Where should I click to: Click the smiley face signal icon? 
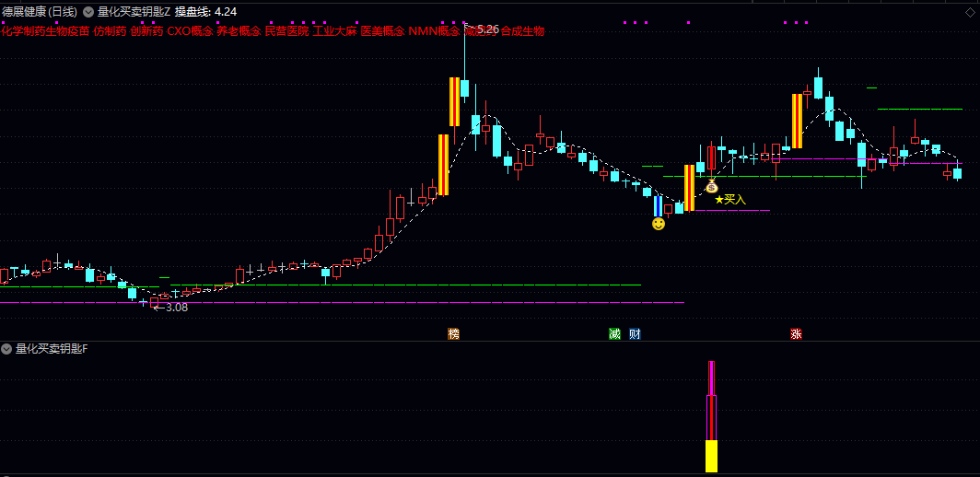point(659,224)
